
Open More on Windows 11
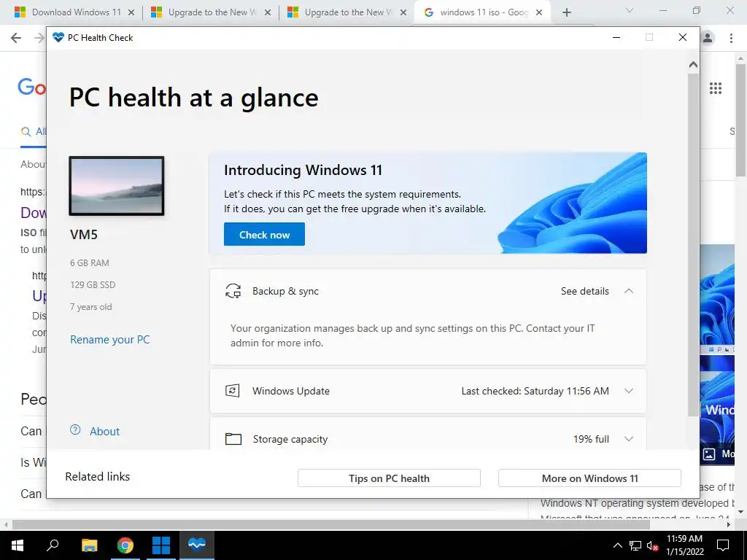pyautogui.click(x=589, y=478)
